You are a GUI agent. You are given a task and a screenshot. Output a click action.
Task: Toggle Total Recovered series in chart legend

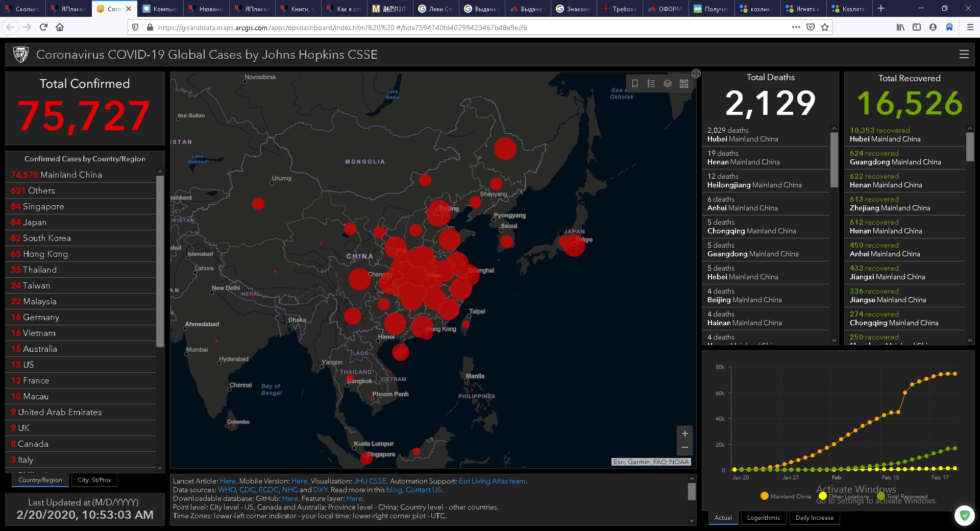click(x=902, y=496)
